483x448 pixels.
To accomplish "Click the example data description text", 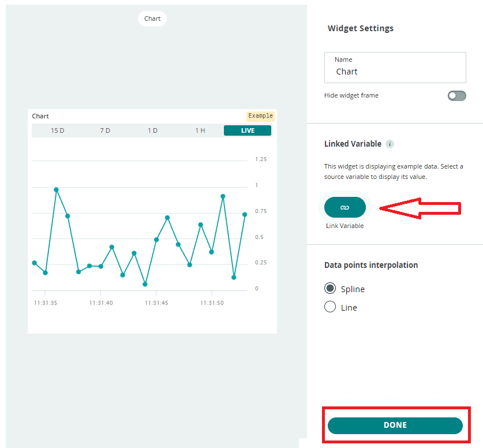I will [x=394, y=171].
